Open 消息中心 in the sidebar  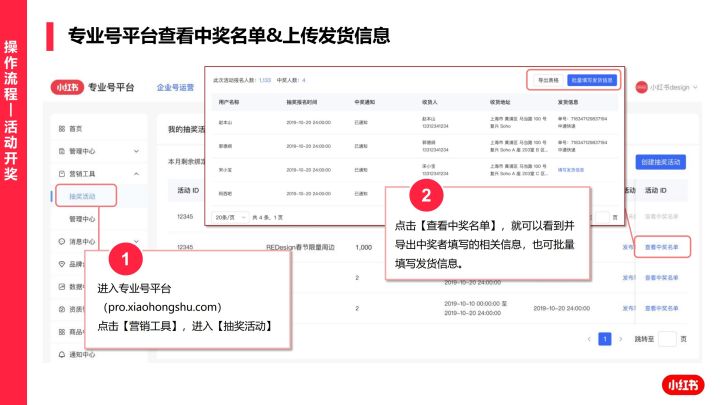pos(82,241)
